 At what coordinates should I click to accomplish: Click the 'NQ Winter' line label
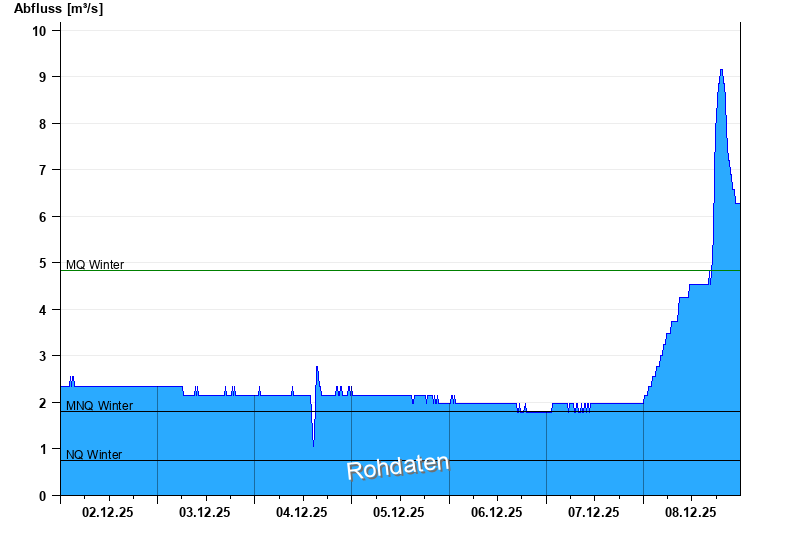pyautogui.click(x=94, y=455)
